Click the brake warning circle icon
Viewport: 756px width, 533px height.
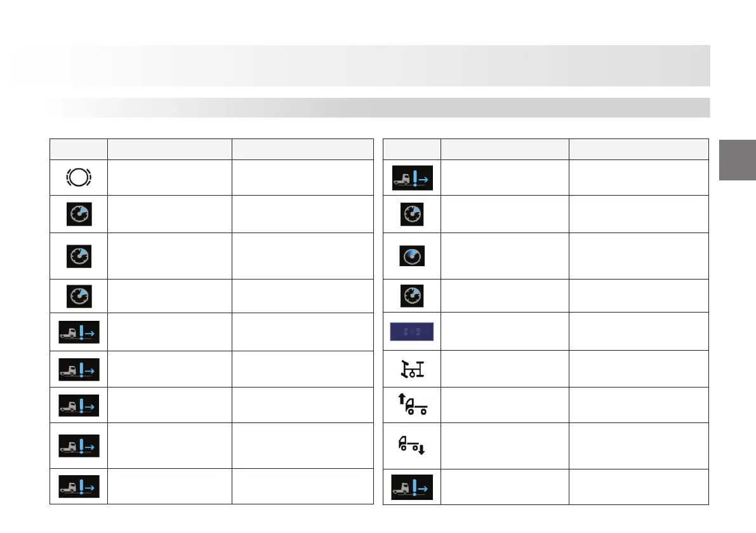click(79, 177)
